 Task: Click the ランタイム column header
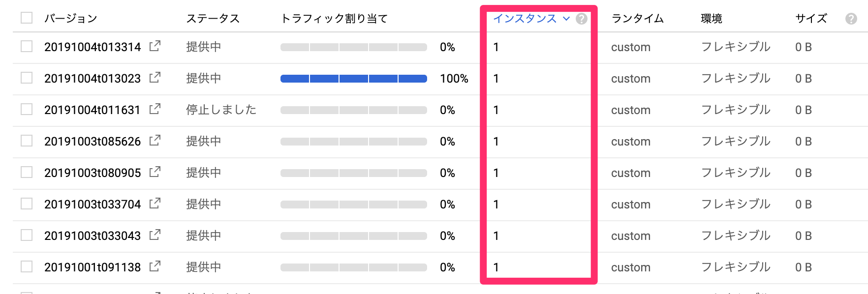pyautogui.click(x=637, y=19)
